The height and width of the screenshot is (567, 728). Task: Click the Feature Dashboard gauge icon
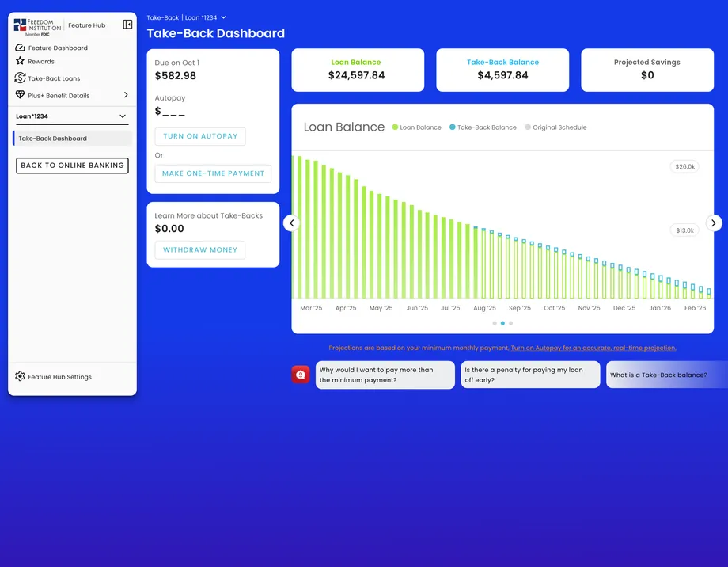[x=21, y=48]
